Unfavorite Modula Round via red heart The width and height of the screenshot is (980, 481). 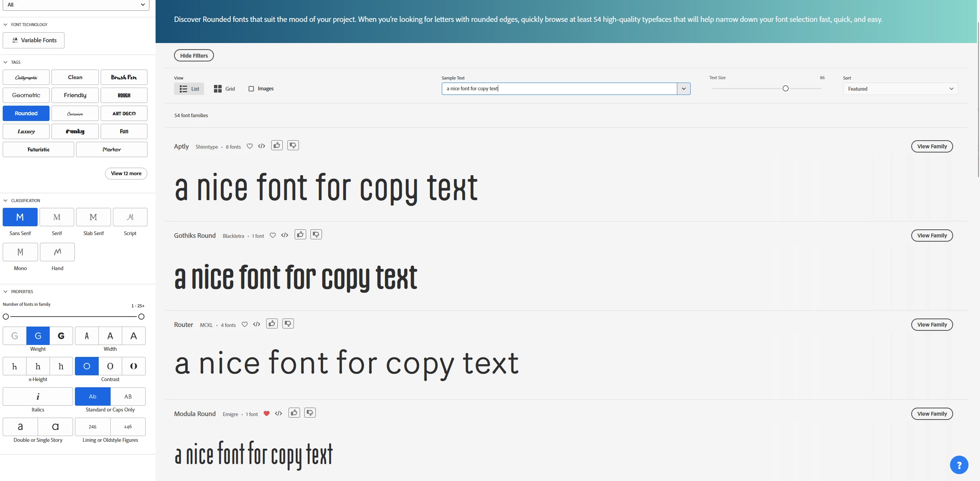point(267,413)
